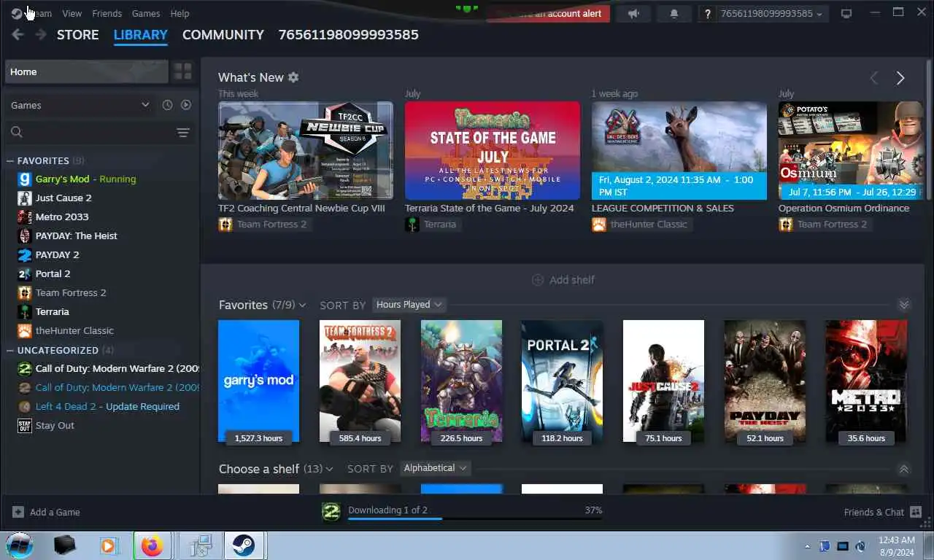Screen dimensions: 934x560
Task: Click Steam icon in the taskbar
Action: point(244,545)
